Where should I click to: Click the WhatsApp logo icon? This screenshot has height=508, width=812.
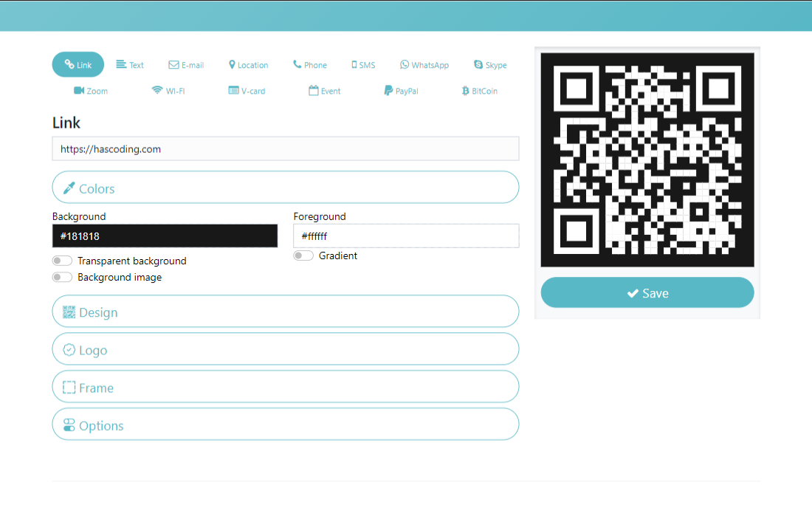(405, 65)
